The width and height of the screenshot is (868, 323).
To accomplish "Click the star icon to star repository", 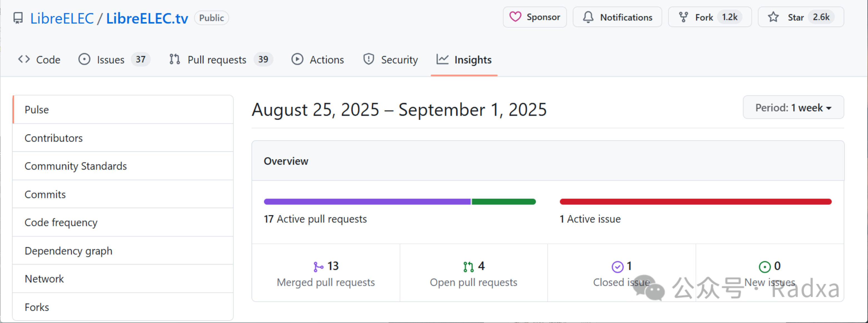I will coord(773,17).
